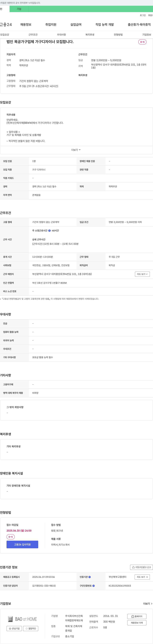Jump to the 근무조건 section tab
This screenshot has height=644, width=153.
[x=33, y=35]
